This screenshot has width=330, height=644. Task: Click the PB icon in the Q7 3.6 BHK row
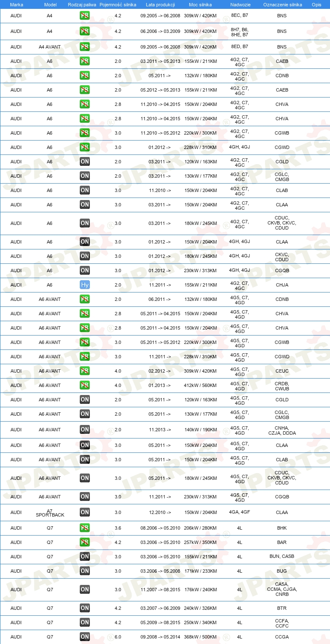(x=85, y=528)
